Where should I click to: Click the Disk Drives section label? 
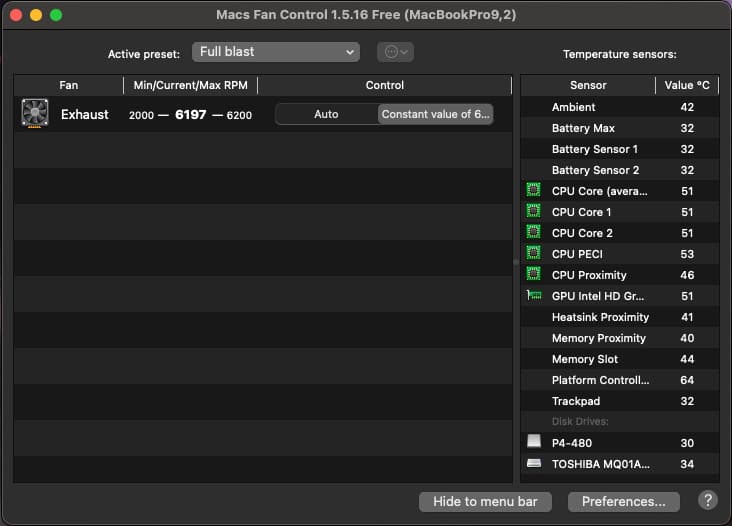click(580, 421)
